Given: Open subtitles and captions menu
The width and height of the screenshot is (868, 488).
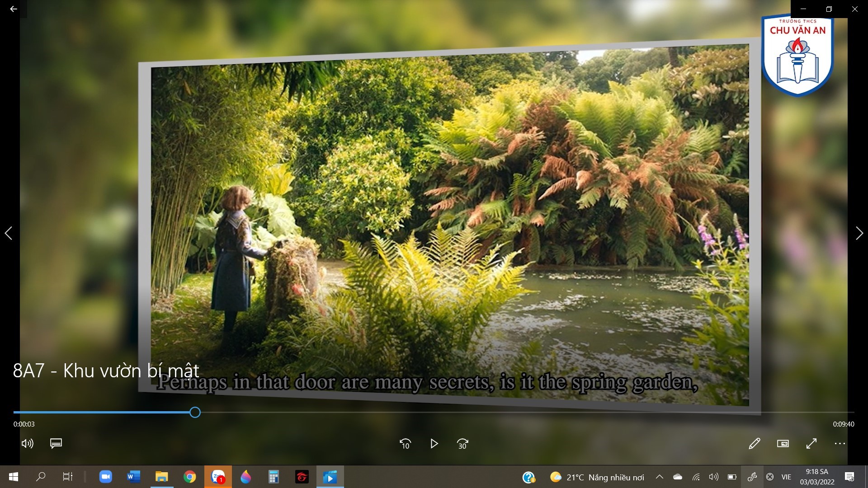Looking at the screenshot, I should click(56, 444).
